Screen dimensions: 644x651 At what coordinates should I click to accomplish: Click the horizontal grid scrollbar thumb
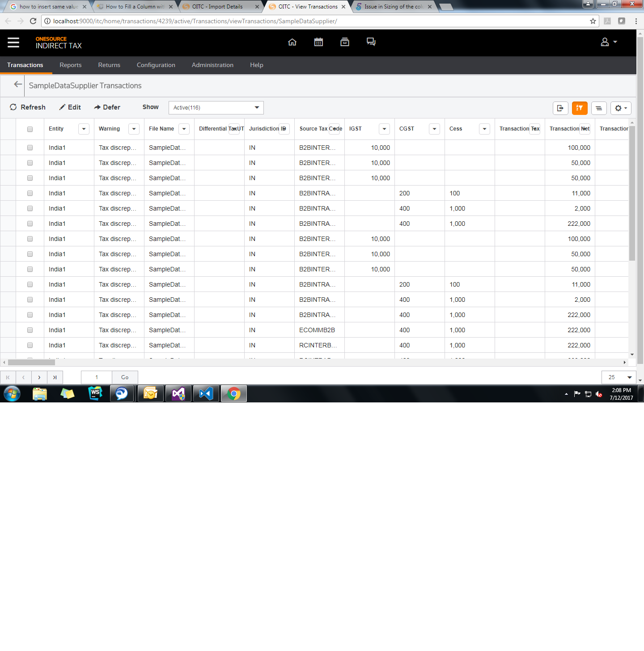tap(31, 363)
